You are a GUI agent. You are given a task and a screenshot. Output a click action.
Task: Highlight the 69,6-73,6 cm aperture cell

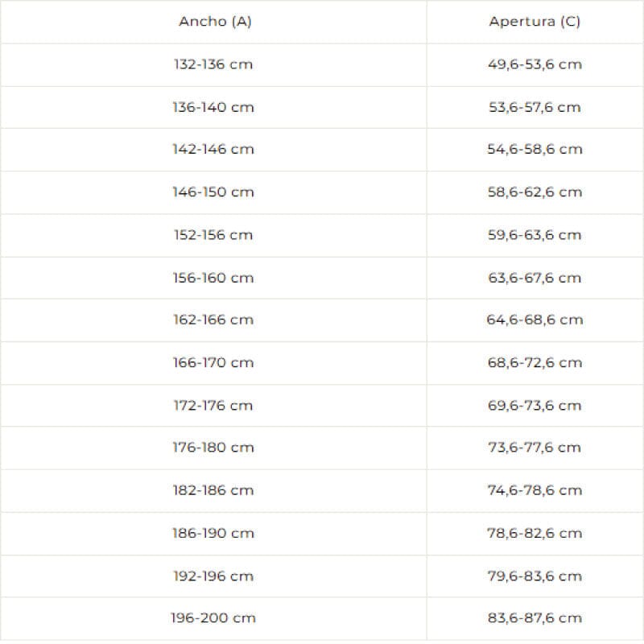coord(535,405)
